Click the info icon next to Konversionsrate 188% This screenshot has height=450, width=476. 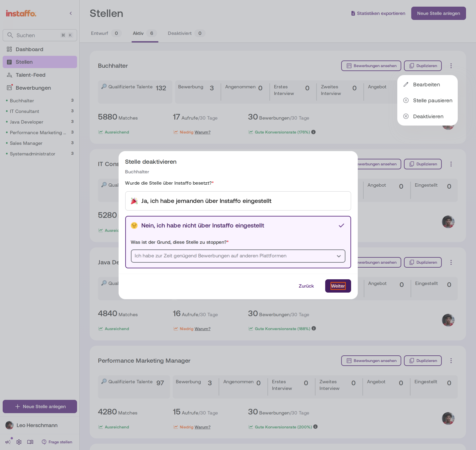[x=314, y=328]
